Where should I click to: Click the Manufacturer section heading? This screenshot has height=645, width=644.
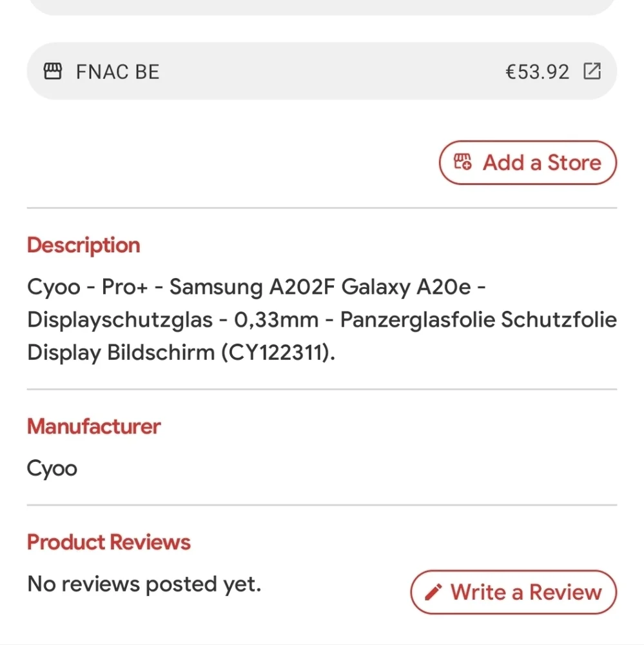93,426
